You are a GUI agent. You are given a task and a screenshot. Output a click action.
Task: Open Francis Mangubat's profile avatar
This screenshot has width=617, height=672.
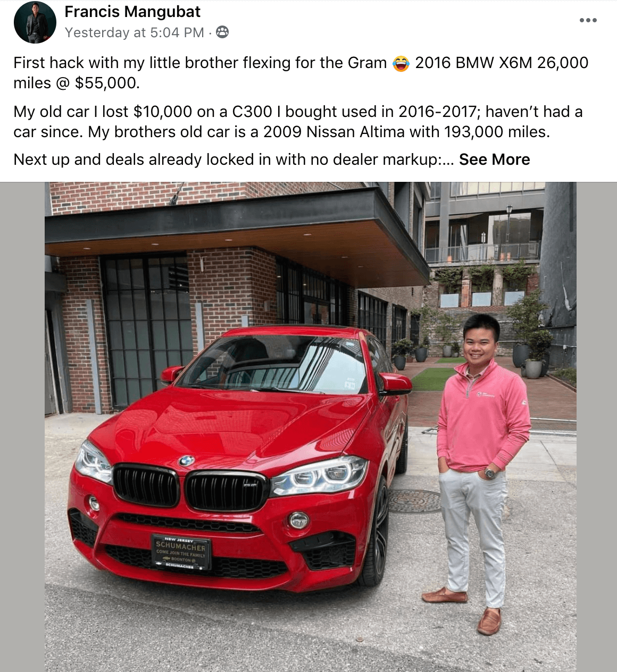tap(35, 22)
